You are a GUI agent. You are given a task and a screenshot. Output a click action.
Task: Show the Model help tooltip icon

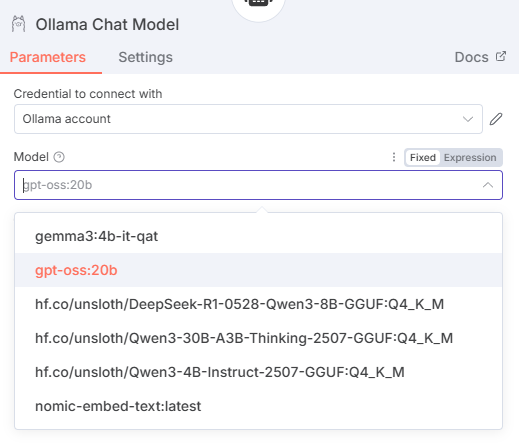point(59,157)
